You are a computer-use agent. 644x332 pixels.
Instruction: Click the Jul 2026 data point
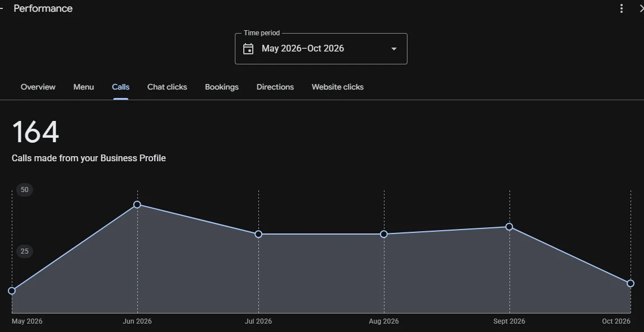pyautogui.click(x=258, y=234)
